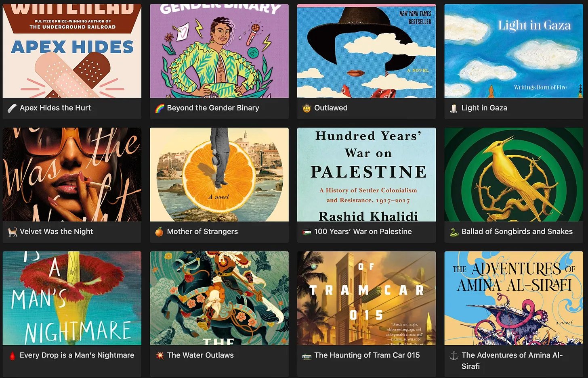Open the Mother of Strangers title link

(202, 232)
